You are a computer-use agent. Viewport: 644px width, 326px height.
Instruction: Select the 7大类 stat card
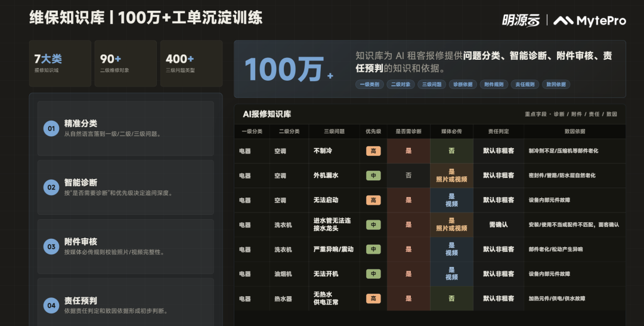60,63
